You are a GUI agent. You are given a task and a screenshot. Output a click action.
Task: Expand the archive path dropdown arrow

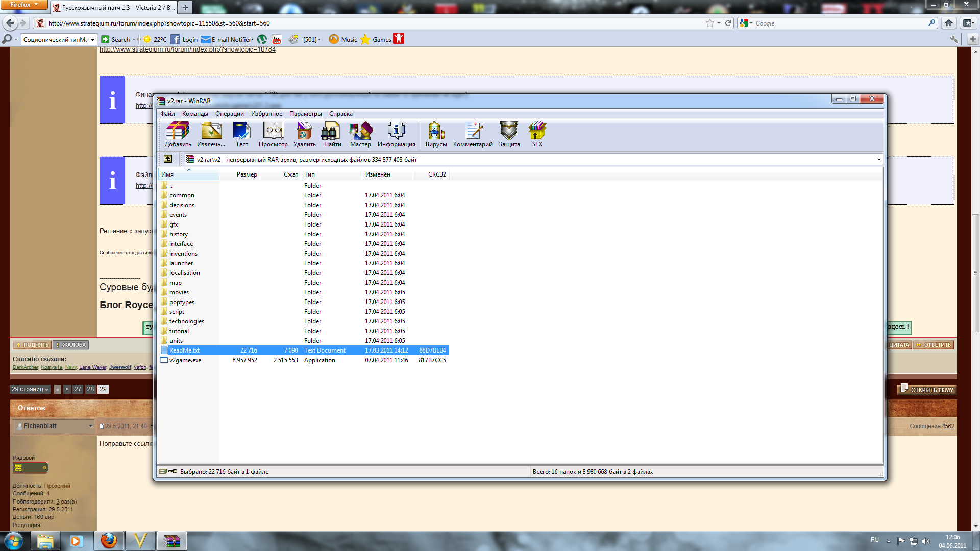click(879, 160)
